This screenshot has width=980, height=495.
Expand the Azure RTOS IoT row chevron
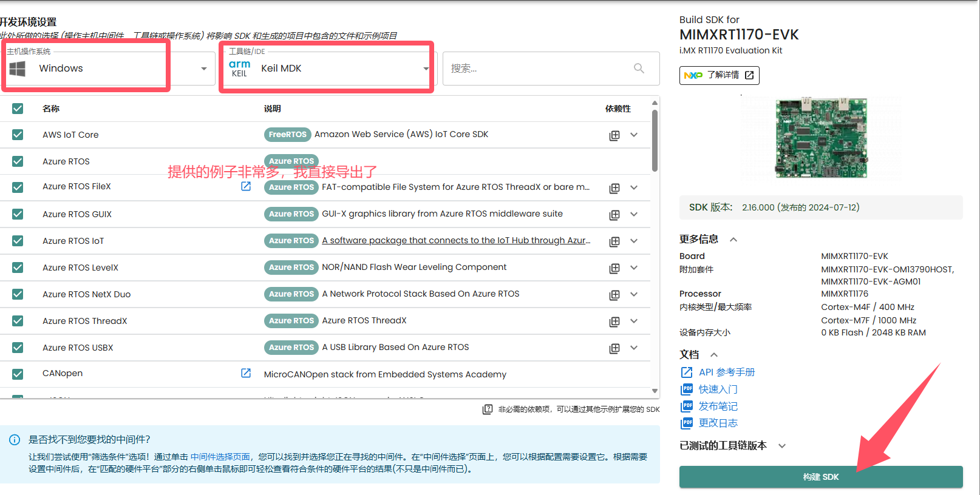point(634,241)
